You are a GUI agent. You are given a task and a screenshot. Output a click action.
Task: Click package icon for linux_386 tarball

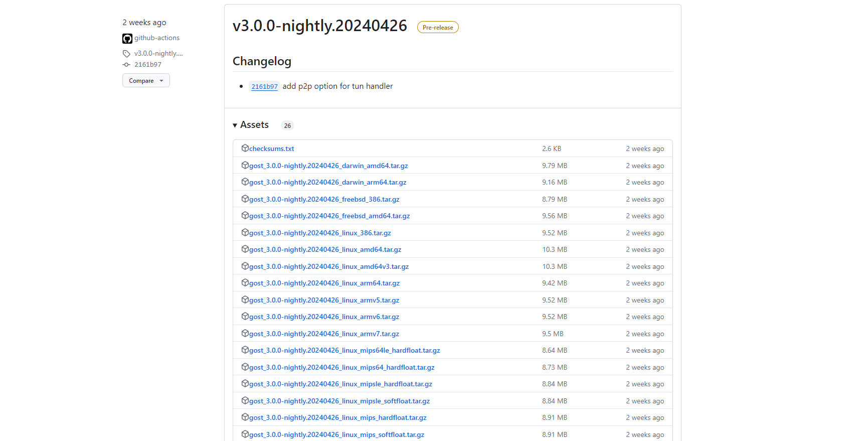click(x=245, y=232)
